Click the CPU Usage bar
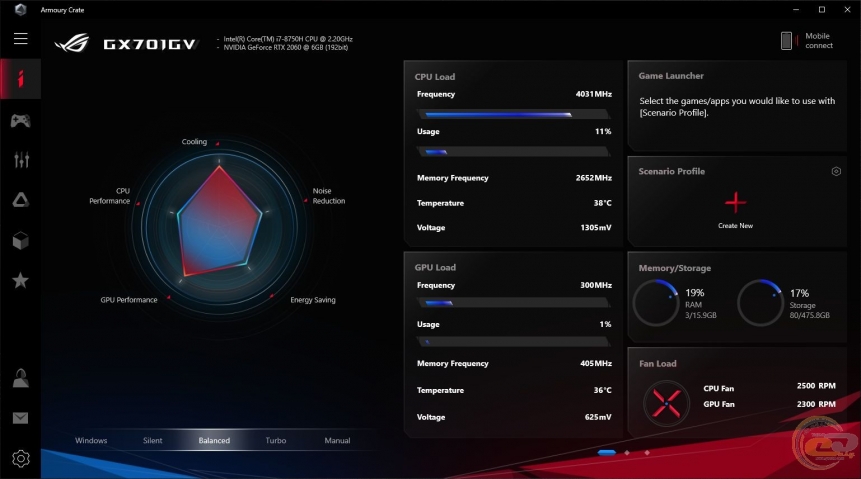 pos(513,152)
